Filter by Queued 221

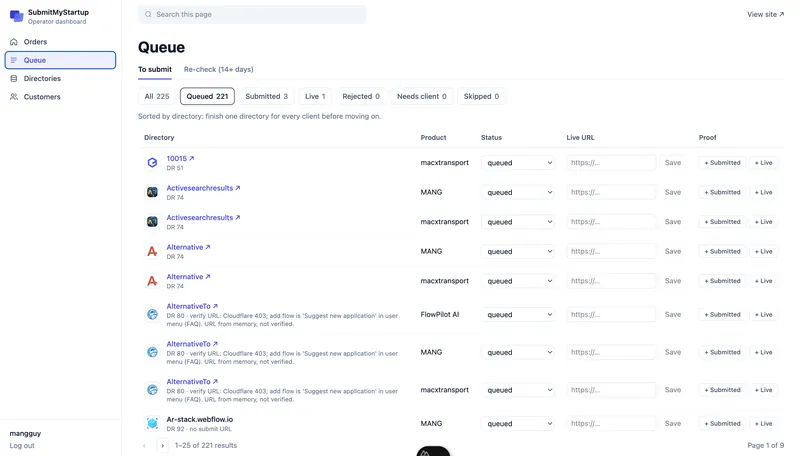[207, 96]
